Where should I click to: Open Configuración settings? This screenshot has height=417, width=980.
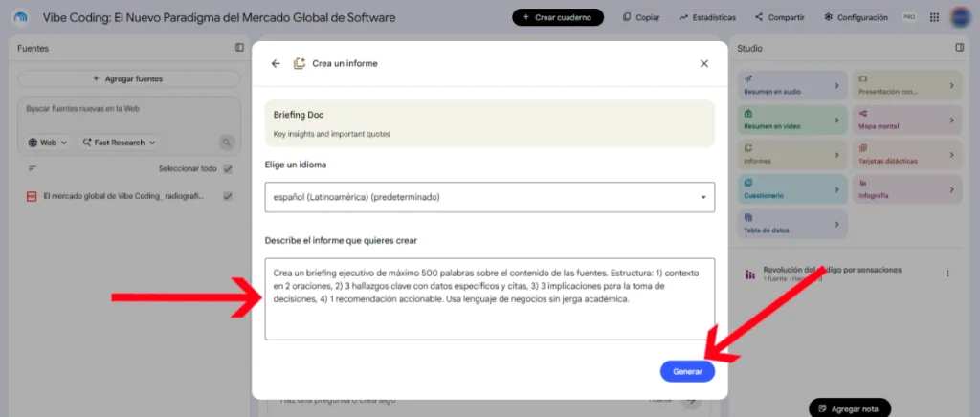857,17
